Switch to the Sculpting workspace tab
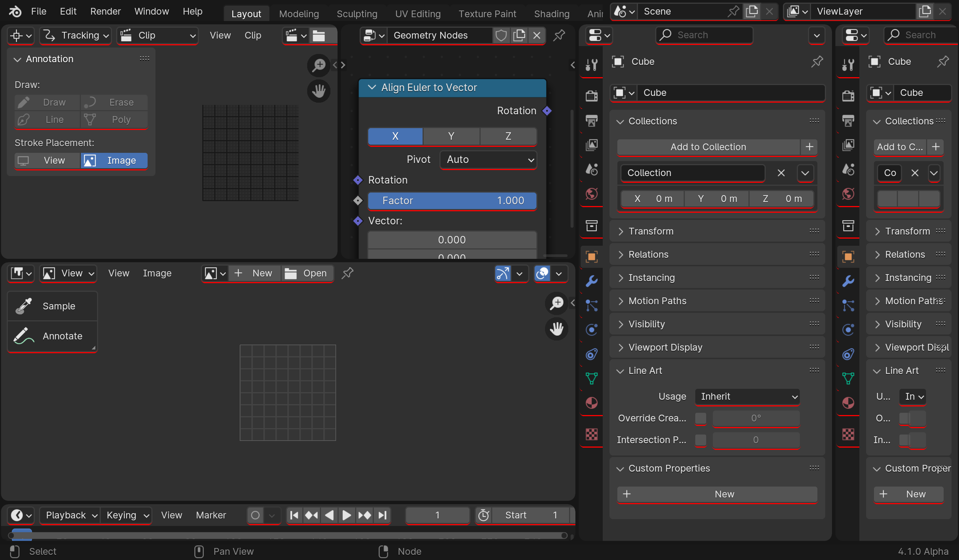This screenshot has height=560, width=959. pyautogui.click(x=357, y=14)
